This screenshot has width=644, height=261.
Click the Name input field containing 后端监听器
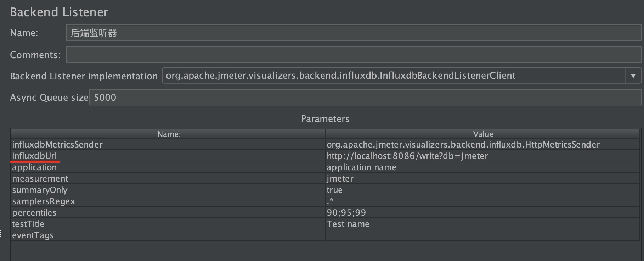point(354,33)
